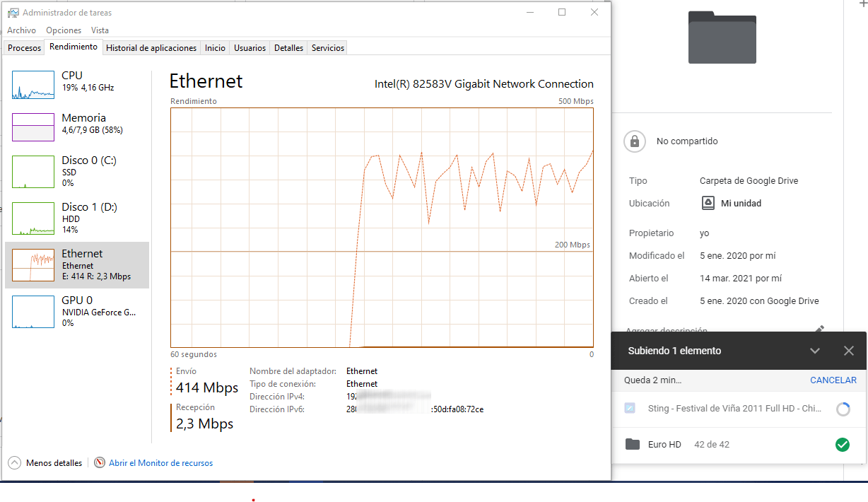Switch to the Procesos tab
This screenshot has width=868, height=502.
25,48
